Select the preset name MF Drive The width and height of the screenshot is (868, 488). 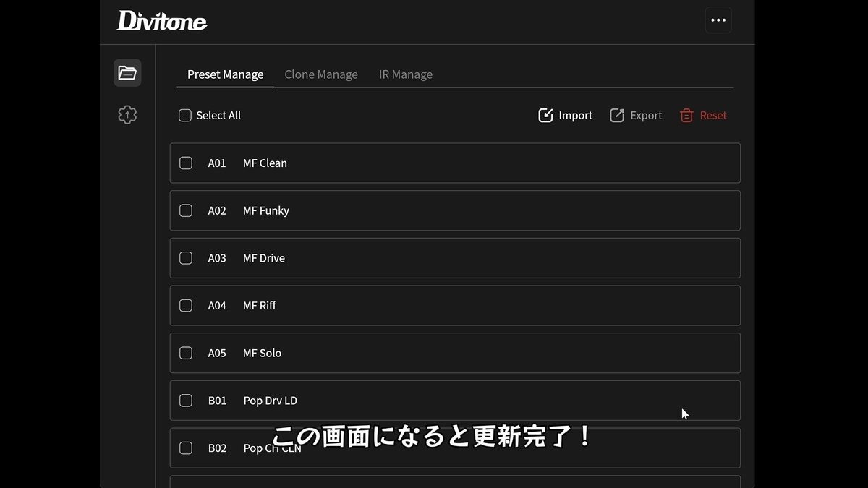click(264, 257)
